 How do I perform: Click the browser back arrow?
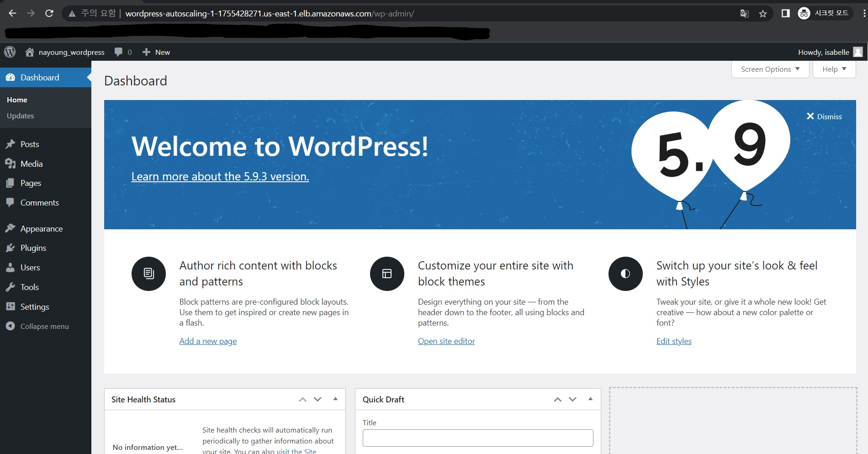(12, 14)
